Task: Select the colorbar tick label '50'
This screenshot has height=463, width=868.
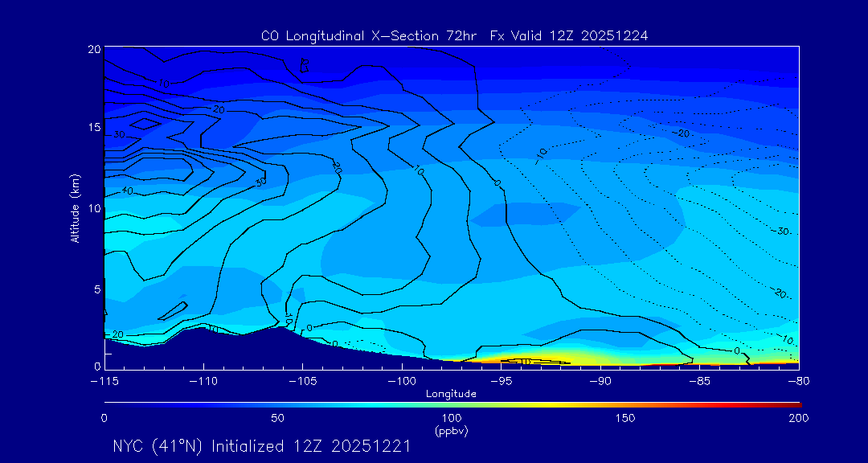Action: [x=277, y=418]
